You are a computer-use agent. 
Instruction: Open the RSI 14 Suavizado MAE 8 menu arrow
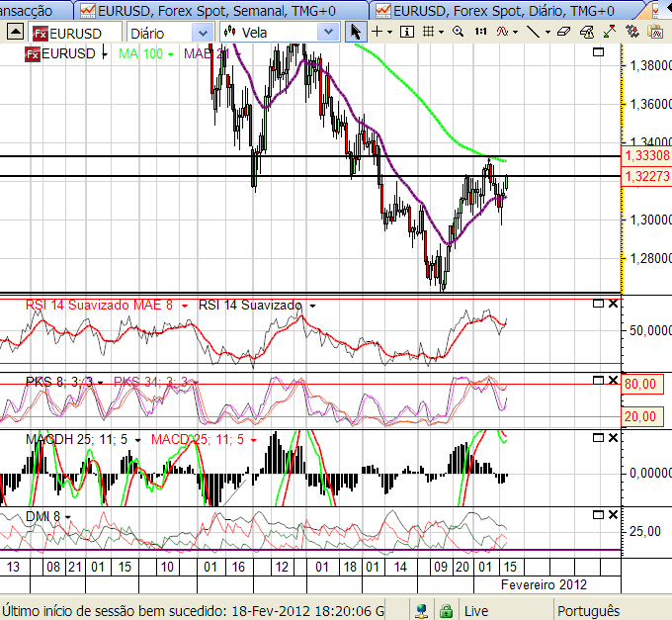coord(185,306)
